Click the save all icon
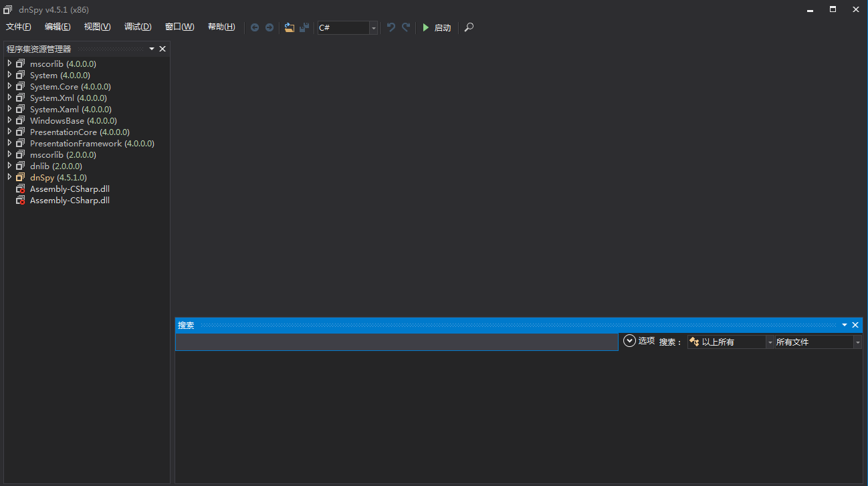The width and height of the screenshot is (868, 486). tap(304, 27)
